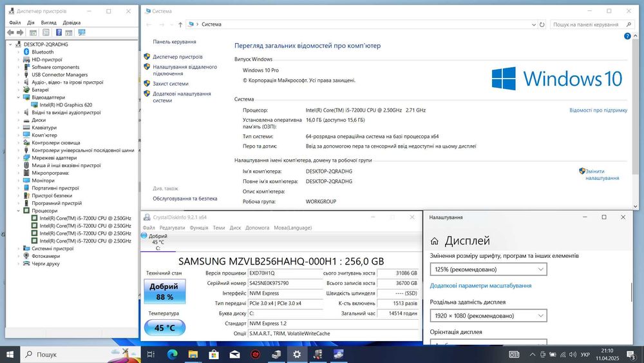The image size is (644, 363).
Task: Open Теми menu in CrystalDiskInfo
Action: pos(218,228)
